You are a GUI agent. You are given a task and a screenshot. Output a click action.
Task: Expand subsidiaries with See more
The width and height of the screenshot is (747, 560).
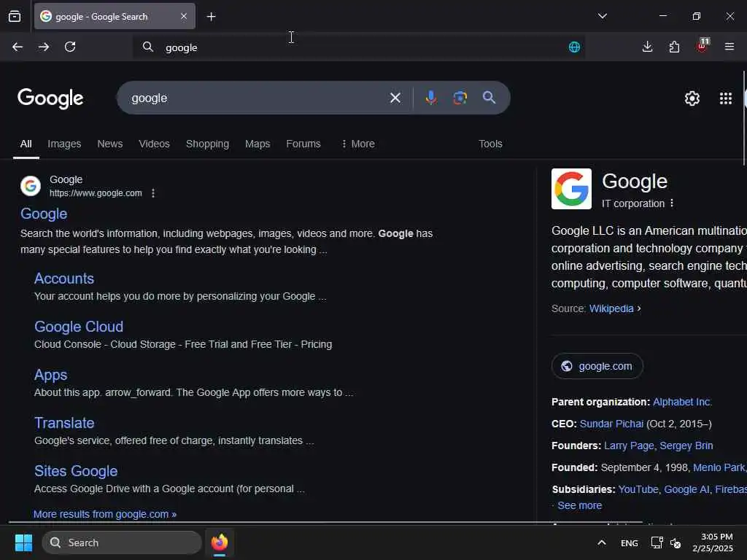[580, 506]
